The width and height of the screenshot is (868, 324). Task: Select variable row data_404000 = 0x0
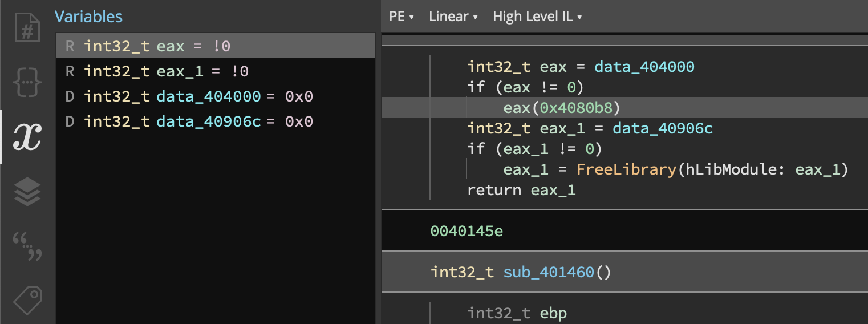[x=216, y=96]
